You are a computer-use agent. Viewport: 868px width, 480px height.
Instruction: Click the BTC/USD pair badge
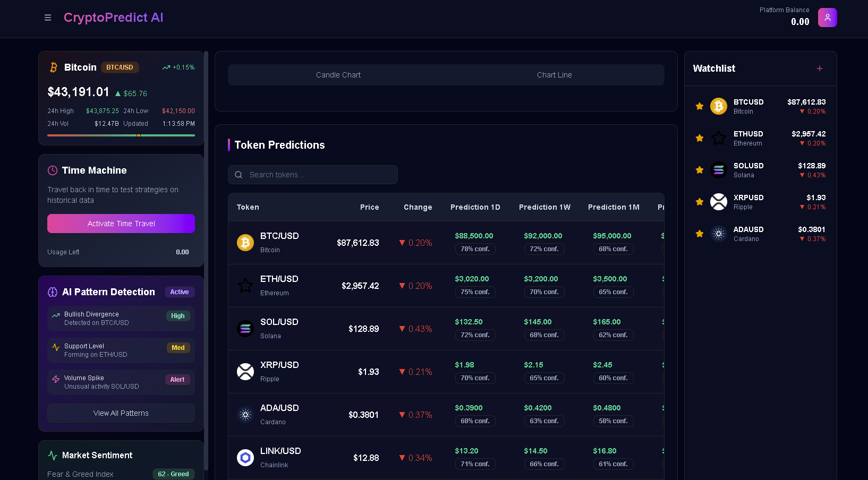click(120, 67)
